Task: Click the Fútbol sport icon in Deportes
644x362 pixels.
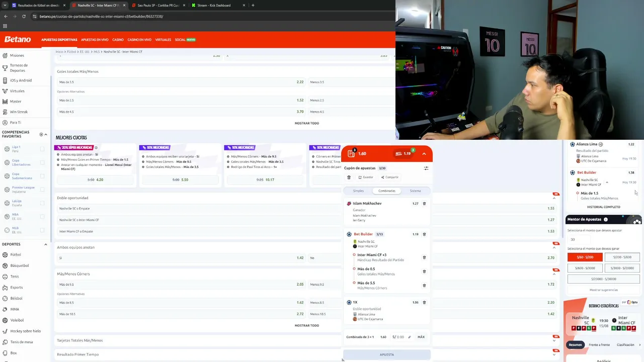Action: pyautogui.click(x=5, y=255)
